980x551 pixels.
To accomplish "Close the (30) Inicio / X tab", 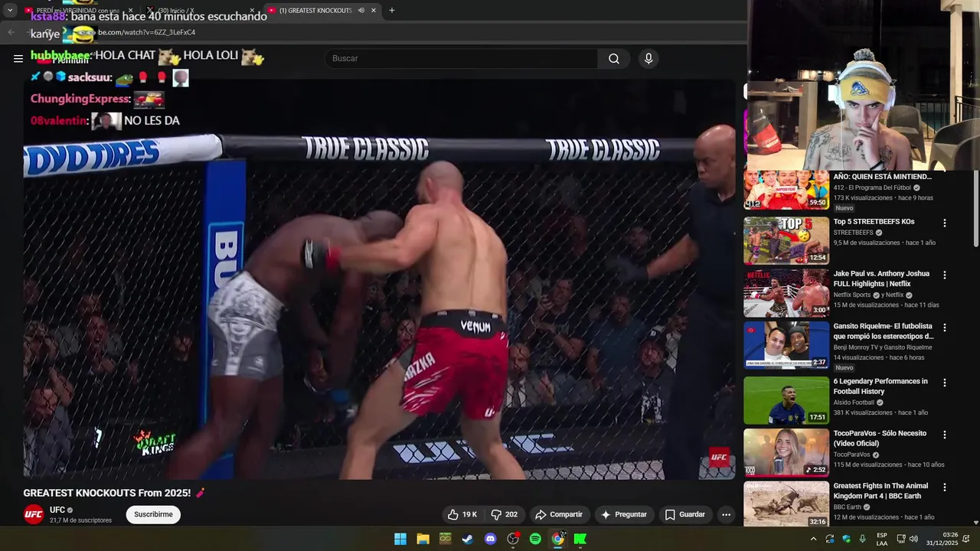I will (x=250, y=10).
